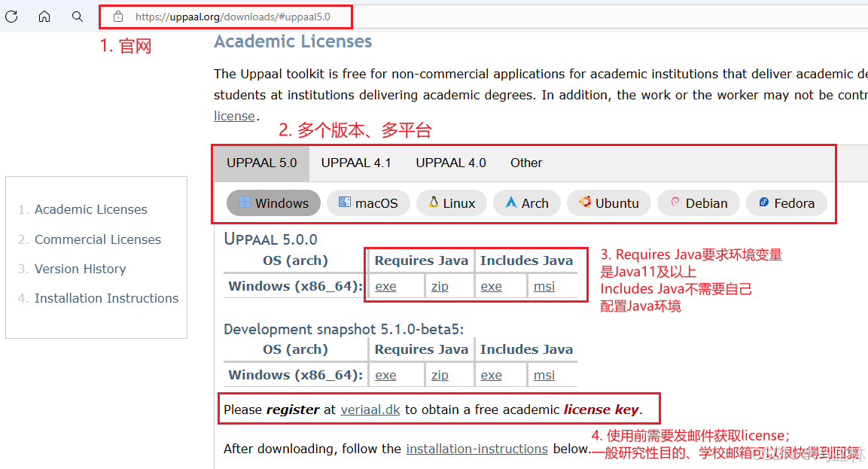
Task: Download UPPAAL 5.0.0 Includes Java exe
Action: (x=491, y=287)
